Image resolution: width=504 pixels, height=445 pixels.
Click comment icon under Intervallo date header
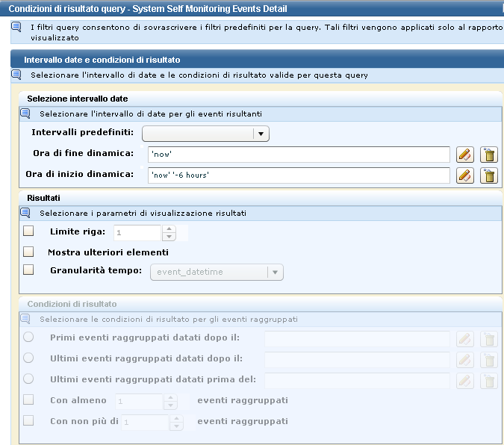pos(16,75)
